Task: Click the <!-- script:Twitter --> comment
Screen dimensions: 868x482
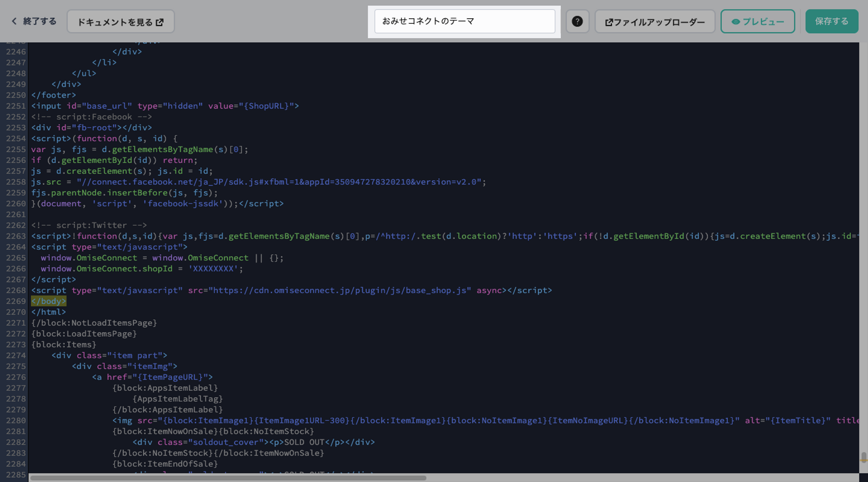Action: (x=89, y=225)
